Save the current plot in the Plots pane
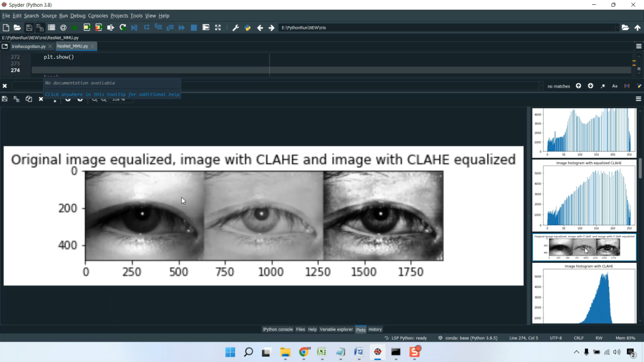Image resolution: width=644 pixels, height=362 pixels. point(4,99)
